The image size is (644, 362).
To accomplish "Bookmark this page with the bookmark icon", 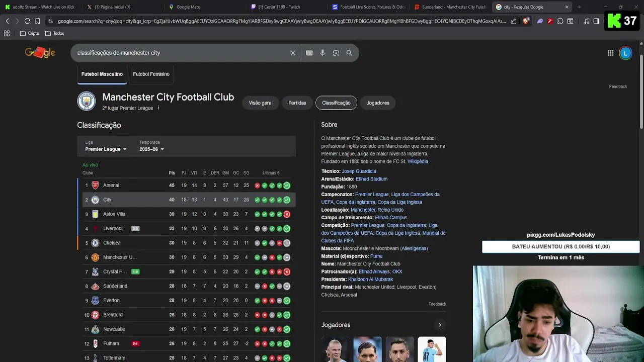I will [x=37, y=21].
